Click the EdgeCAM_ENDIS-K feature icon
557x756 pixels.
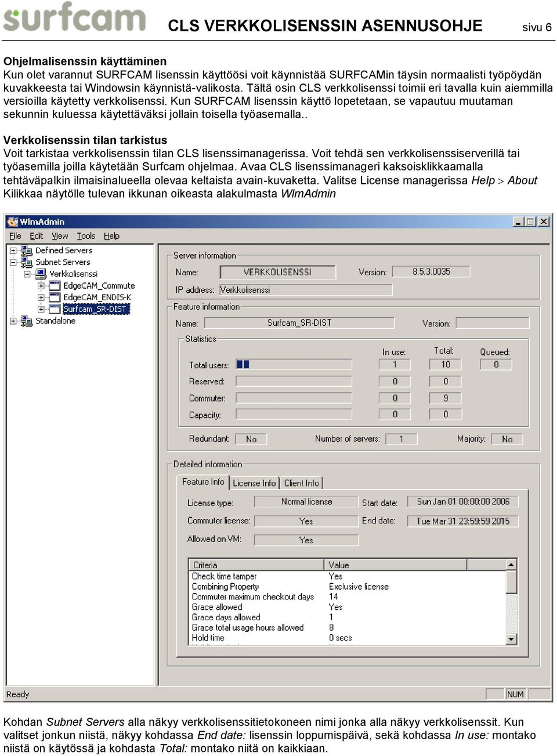55,297
